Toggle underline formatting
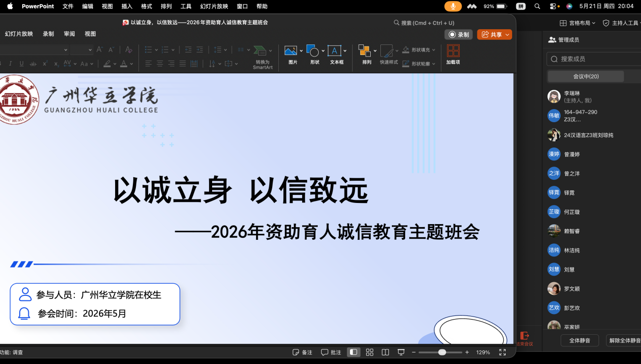The width and height of the screenshot is (641, 364). tap(21, 64)
